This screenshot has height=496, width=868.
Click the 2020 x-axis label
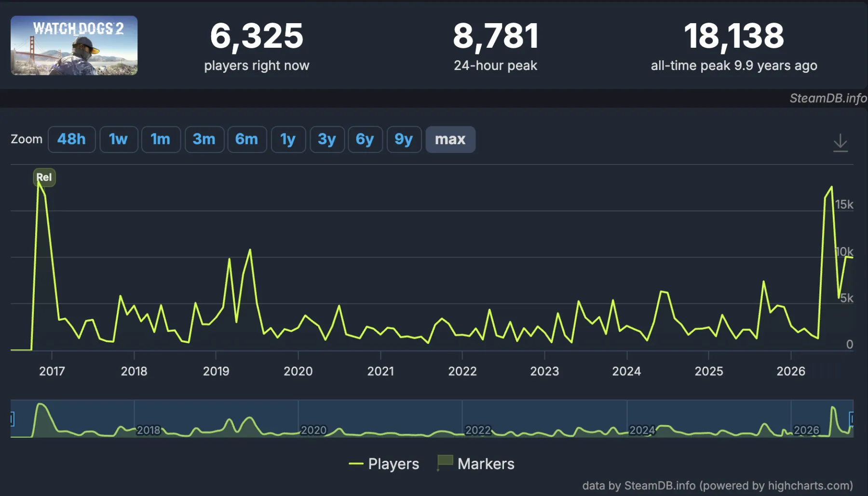pos(298,371)
